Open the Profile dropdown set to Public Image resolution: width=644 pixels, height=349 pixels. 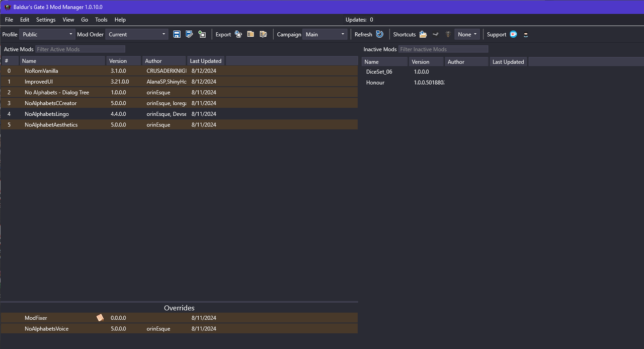[x=47, y=34]
